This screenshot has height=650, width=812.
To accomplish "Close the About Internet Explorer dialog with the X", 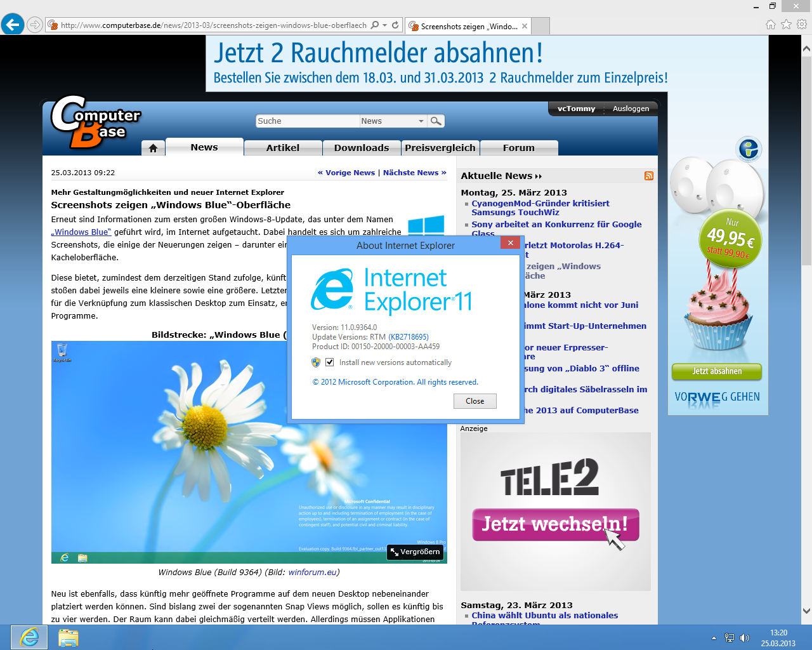I will coord(510,242).
